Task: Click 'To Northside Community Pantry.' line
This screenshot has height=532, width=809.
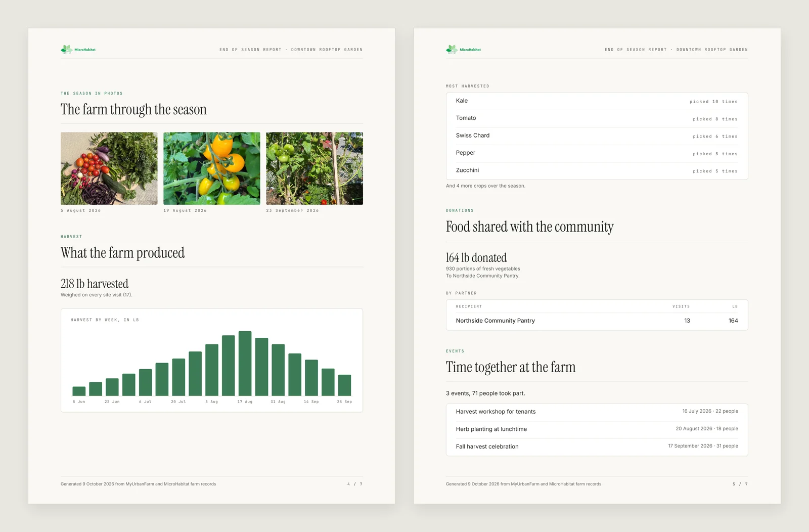Action: 483,276
